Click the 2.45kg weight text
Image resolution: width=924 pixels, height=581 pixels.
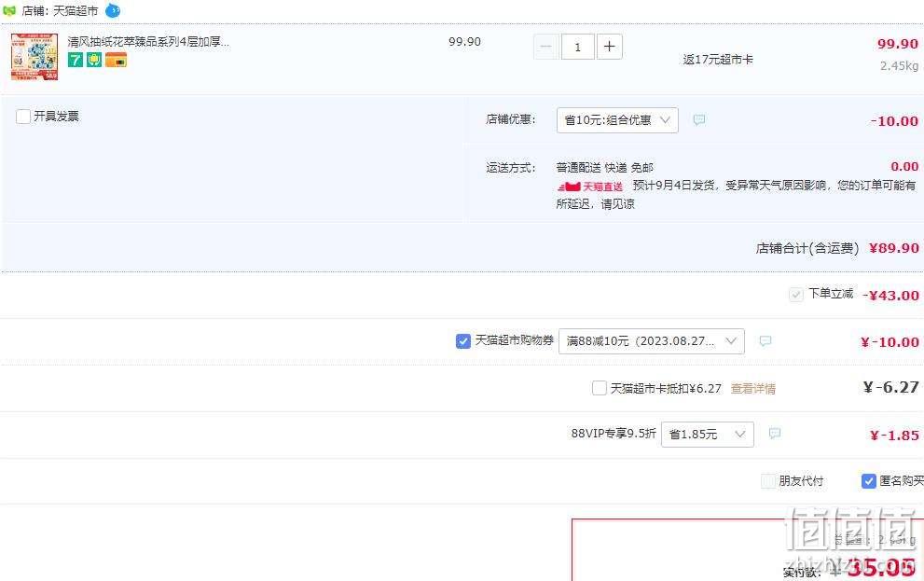point(899,66)
